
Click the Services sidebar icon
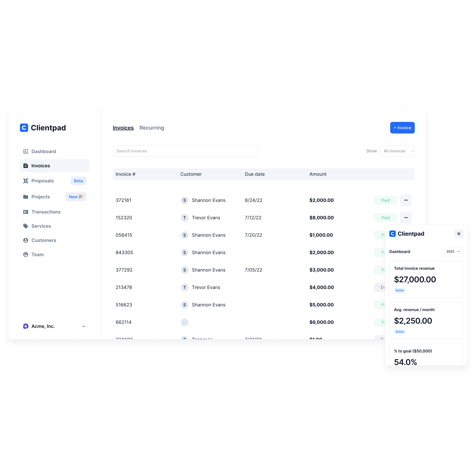(x=25, y=226)
